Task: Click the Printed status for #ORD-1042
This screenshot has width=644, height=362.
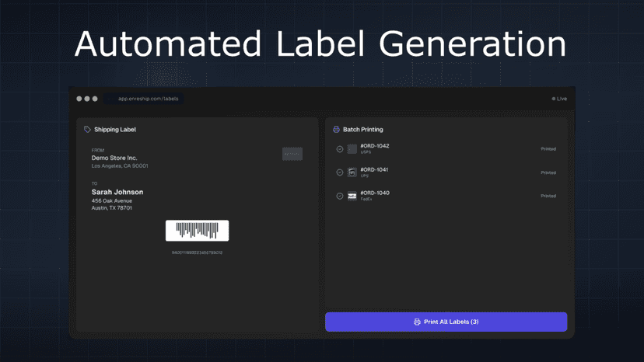Action: pyautogui.click(x=548, y=149)
